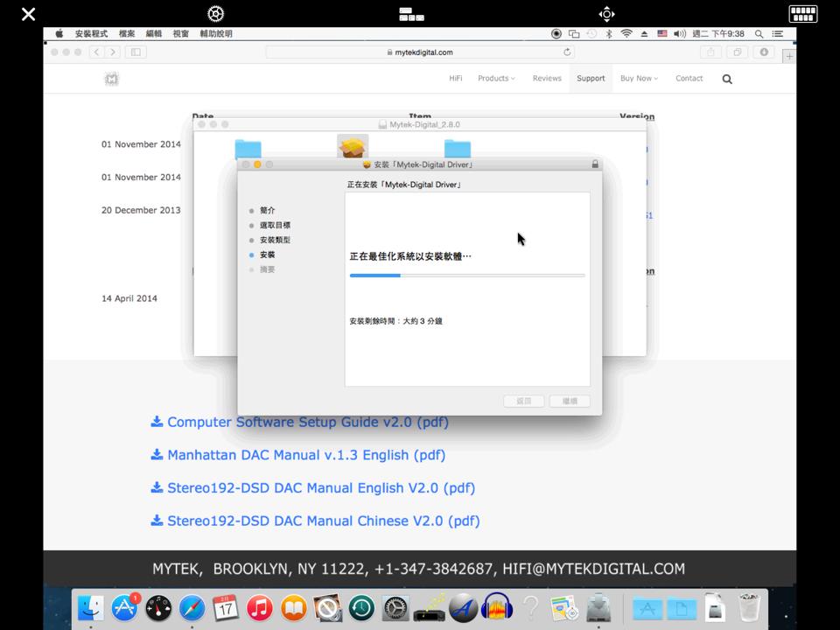
Task: Open Audacity from the Dock
Action: [497, 607]
